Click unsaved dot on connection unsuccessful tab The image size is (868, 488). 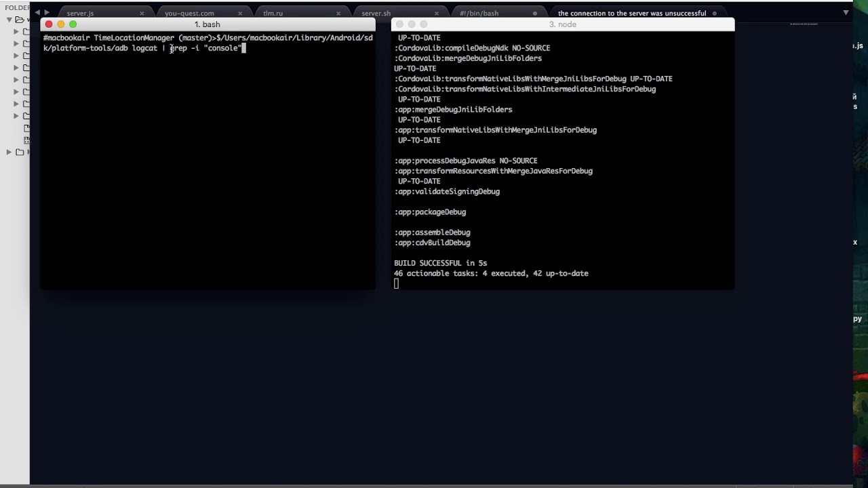[x=715, y=14]
